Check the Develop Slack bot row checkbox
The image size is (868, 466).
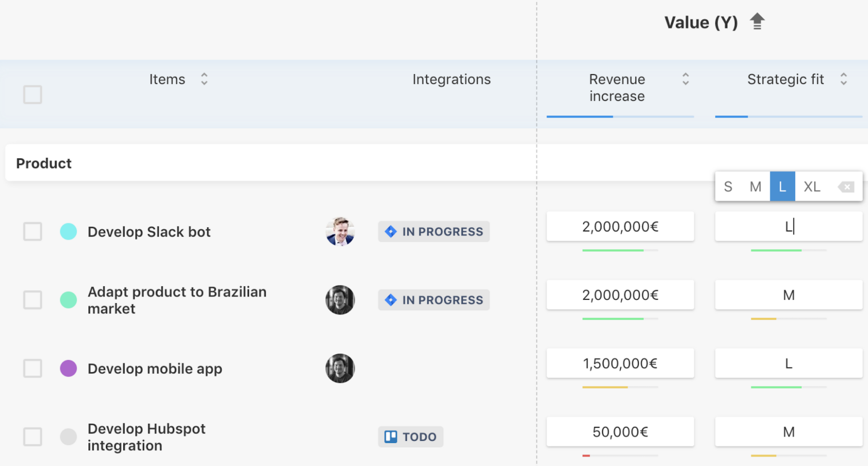[x=32, y=232]
